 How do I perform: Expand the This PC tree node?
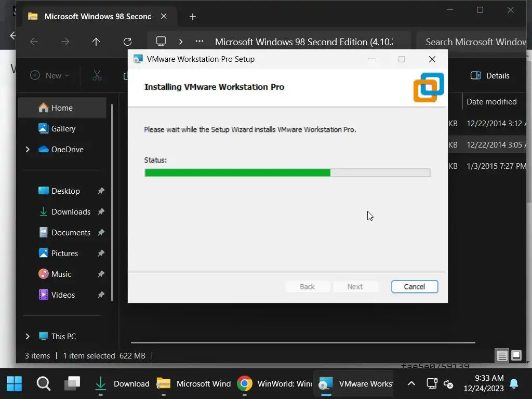click(x=28, y=336)
